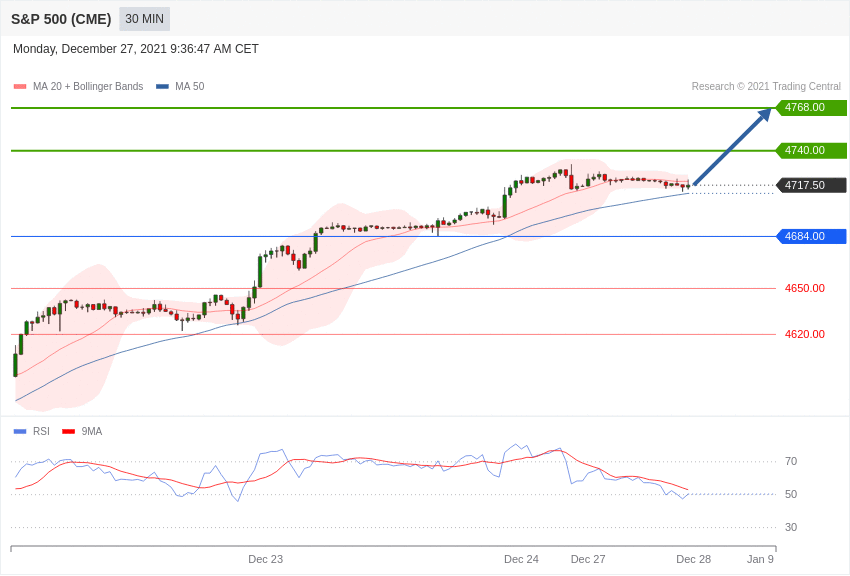Image resolution: width=850 pixels, height=576 pixels.
Task: Select the 4768.00 green resistance price tag
Action: click(x=810, y=108)
